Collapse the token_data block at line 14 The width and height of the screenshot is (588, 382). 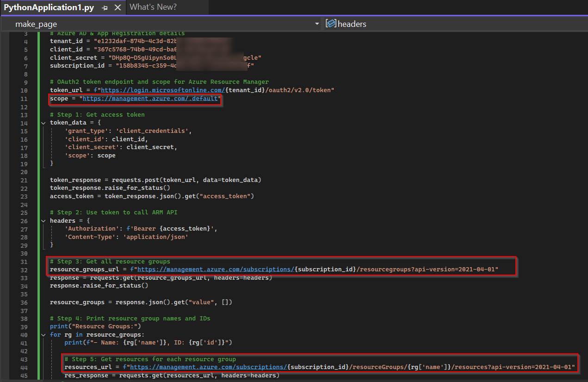point(43,123)
